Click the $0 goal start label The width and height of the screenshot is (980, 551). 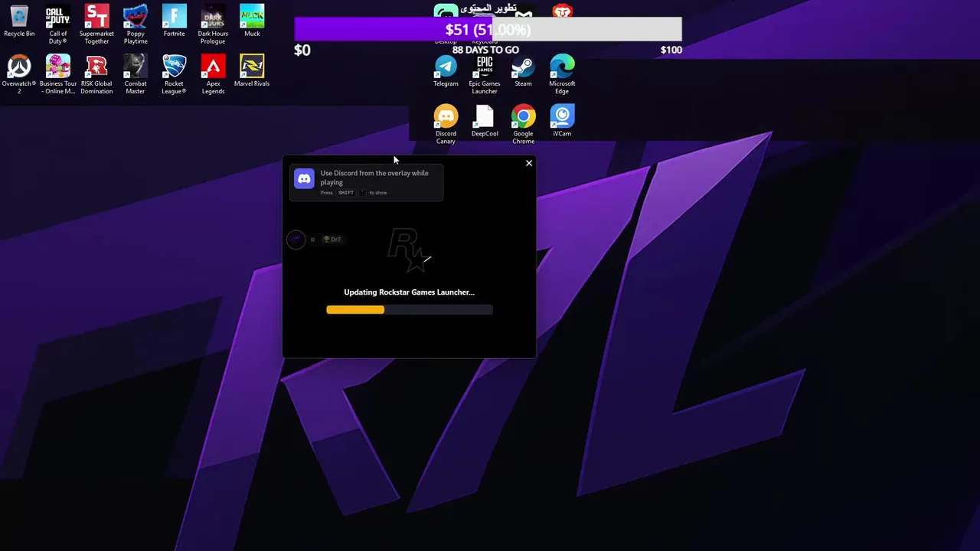302,50
